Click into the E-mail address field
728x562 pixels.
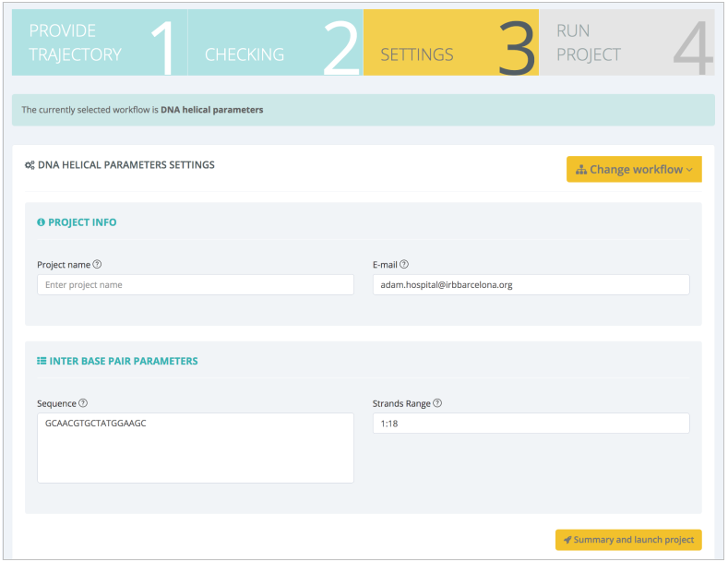531,285
